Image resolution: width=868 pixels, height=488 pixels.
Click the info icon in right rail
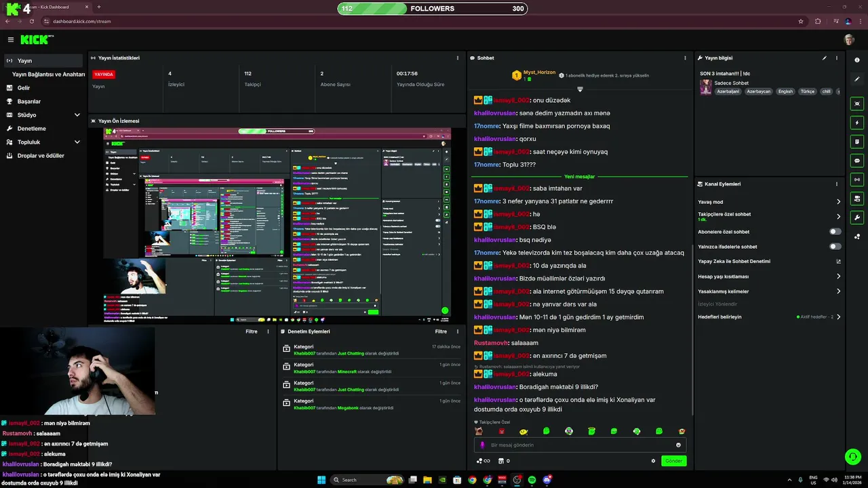pyautogui.click(x=857, y=60)
